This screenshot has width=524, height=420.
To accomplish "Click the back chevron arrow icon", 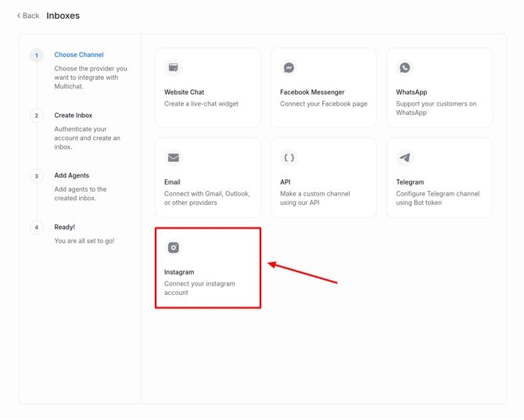I will point(19,16).
